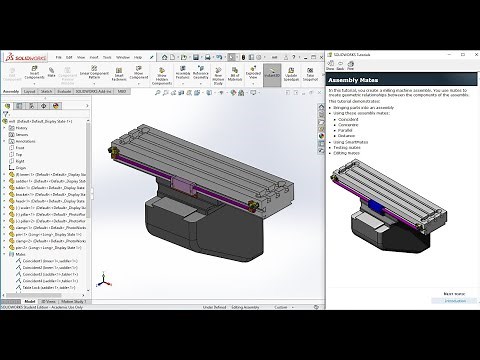Viewport: 480px width, 360px height.
Task: Open Insert Components dropdown arrow
Action: tap(34, 83)
